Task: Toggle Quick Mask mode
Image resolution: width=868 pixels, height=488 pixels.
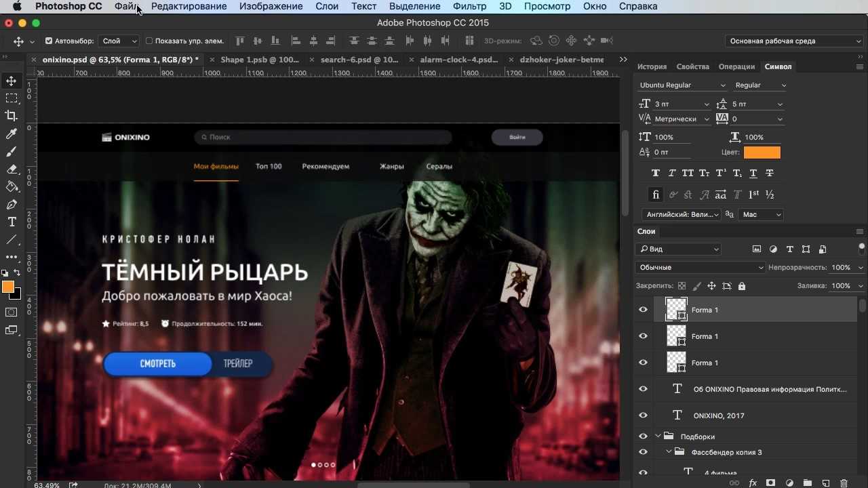Action: (12, 312)
